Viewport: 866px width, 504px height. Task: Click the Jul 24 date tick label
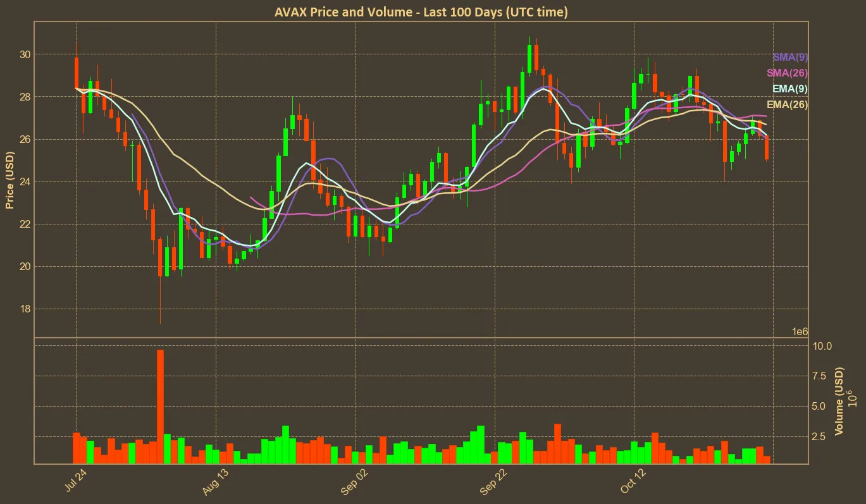pos(75,482)
